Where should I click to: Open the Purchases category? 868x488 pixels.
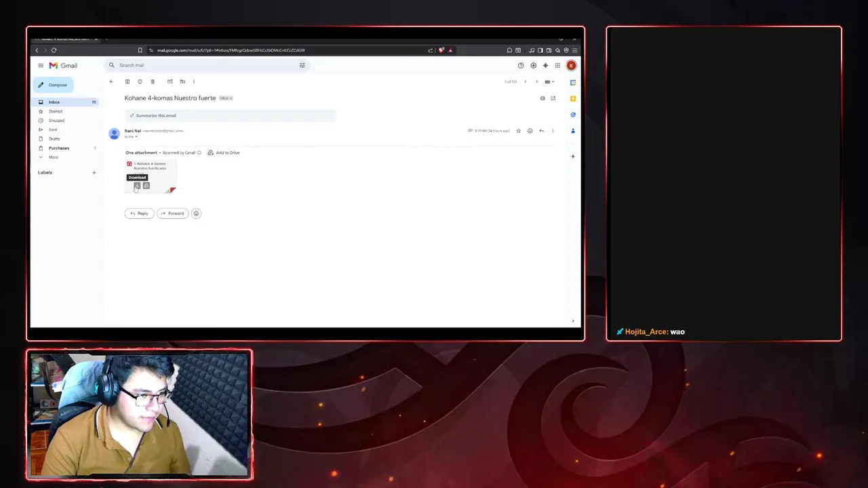(x=59, y=148)
